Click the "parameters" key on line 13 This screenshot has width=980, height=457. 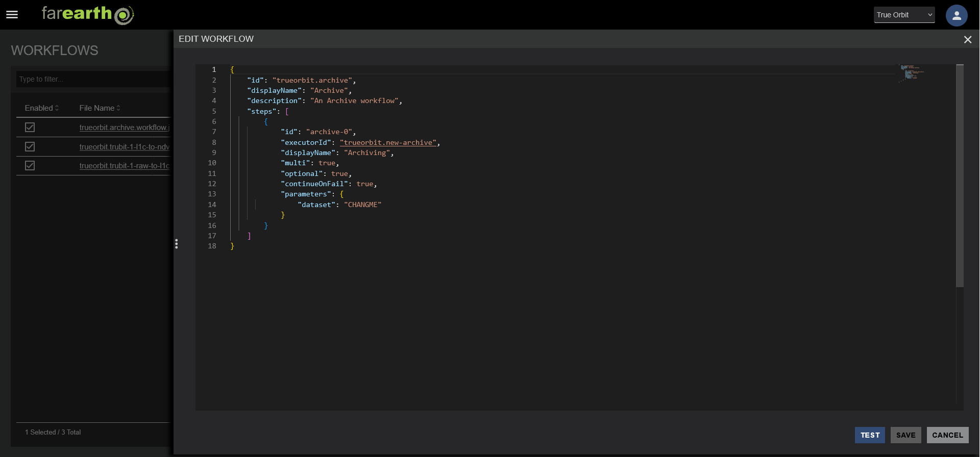pyautogui.click(x=306, y=194)
